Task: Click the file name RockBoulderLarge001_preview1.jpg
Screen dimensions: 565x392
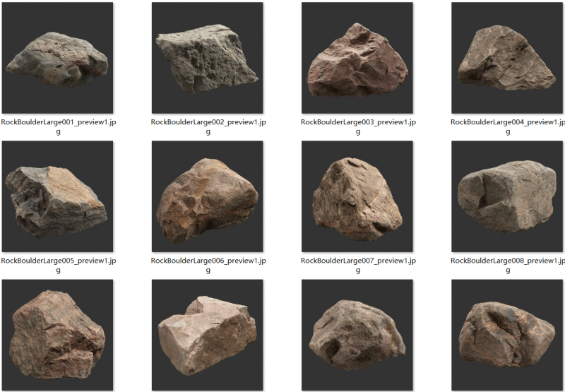Action: coord(59,127)
